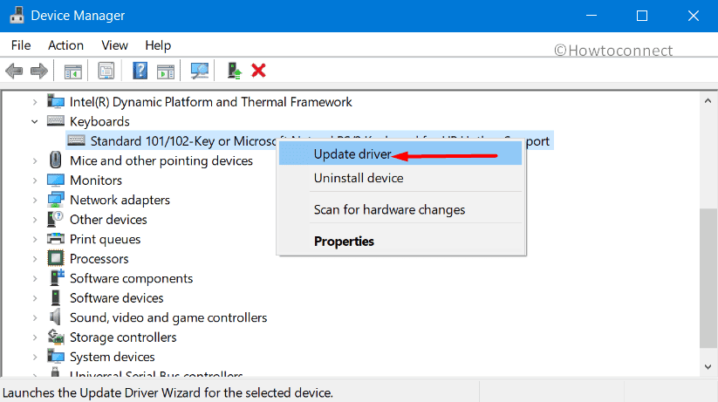Click the Properties toolbar icon

pyautogui.click(x=105, y=70)
